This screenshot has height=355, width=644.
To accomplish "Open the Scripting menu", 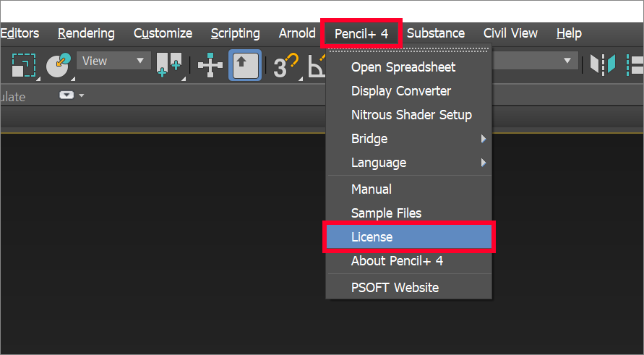I will 236,33.
